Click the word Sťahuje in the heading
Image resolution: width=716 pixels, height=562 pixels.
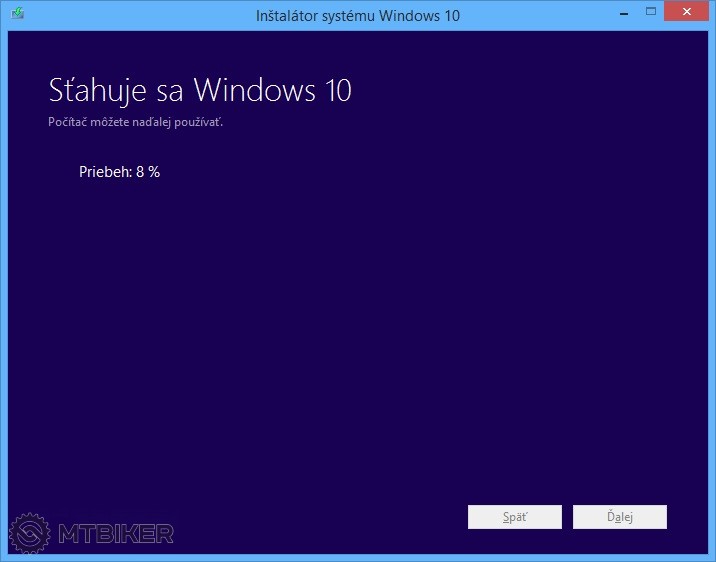pos(97,90)
